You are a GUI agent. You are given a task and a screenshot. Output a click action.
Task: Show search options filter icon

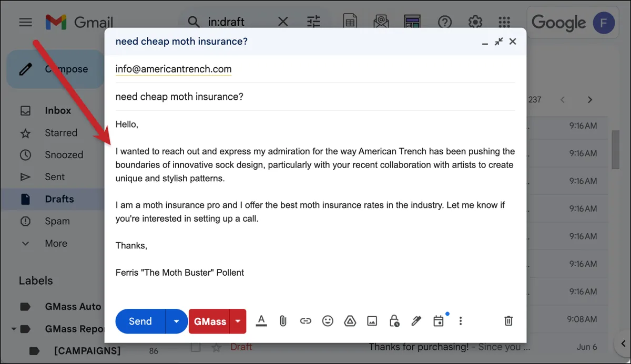314,22
